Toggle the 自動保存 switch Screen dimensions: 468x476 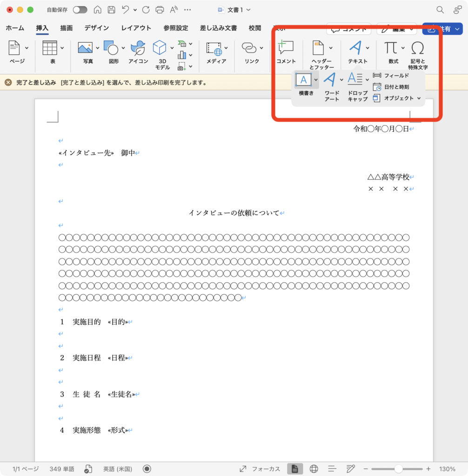[80, 10]
